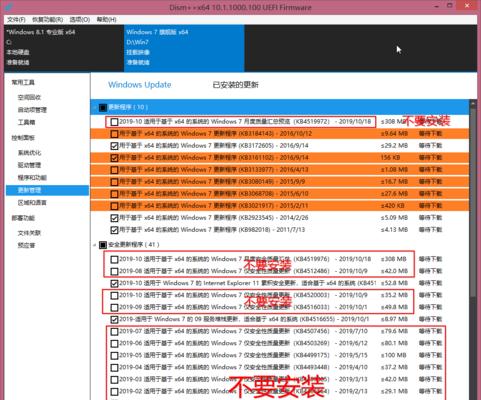Click 等待下载 status in the KB982018 row
The image size is (481, 400).
click(x=430, y=230)
